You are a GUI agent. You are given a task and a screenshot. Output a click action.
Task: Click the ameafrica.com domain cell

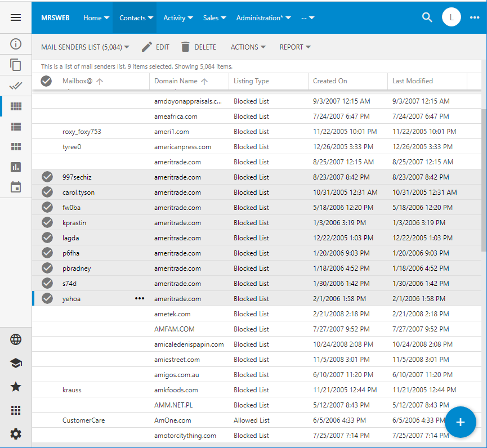(176, 116)
